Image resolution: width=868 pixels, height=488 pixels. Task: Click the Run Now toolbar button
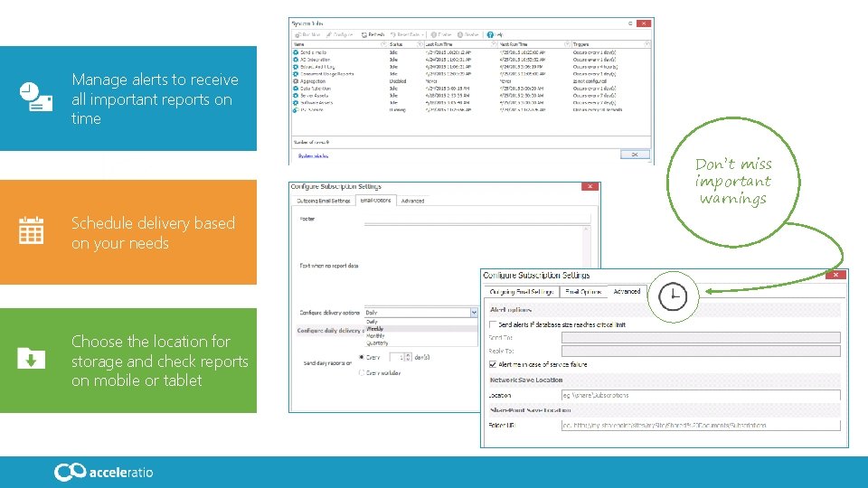pyautogui.click(x=307, y=35)
